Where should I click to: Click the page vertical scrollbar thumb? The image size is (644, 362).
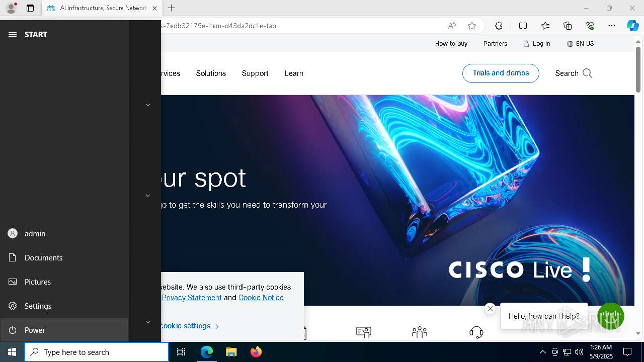(638, 69)
